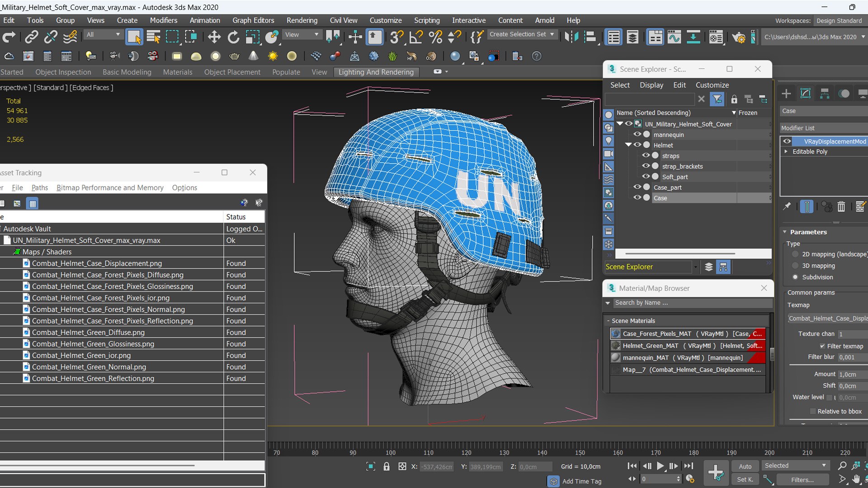Screen dimensions: 868x488
Task: Click the Auto key button
Action: click(x=745, y=466)
